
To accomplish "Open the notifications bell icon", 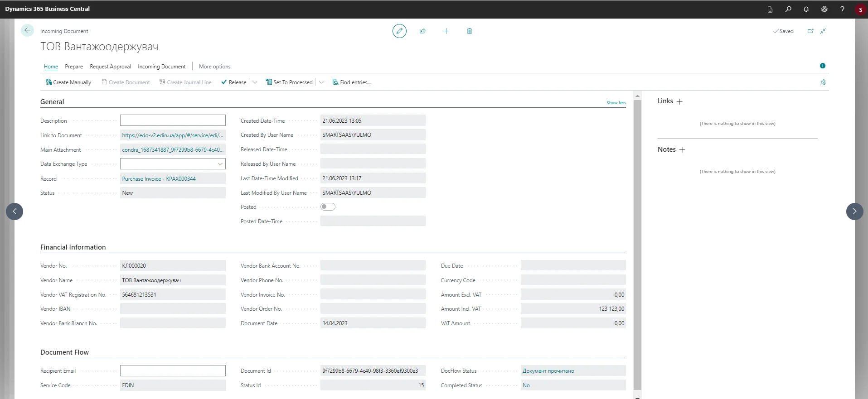I will point(806,9).
